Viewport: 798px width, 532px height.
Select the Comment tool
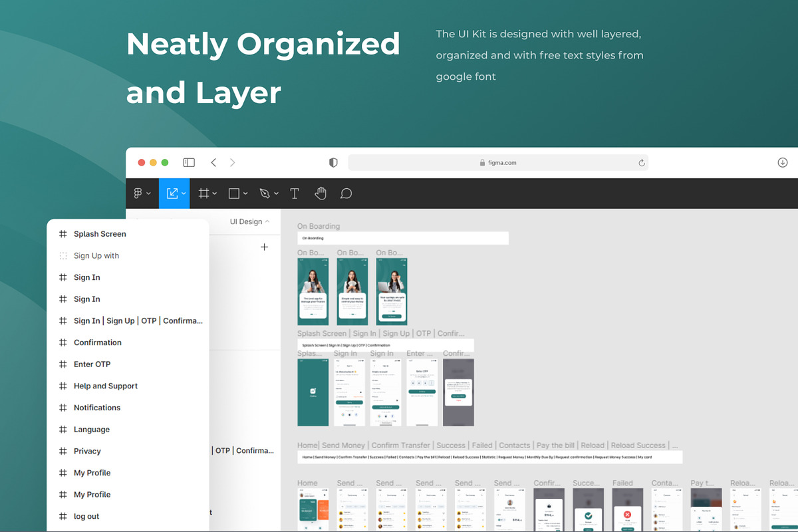tap(346, 194)
